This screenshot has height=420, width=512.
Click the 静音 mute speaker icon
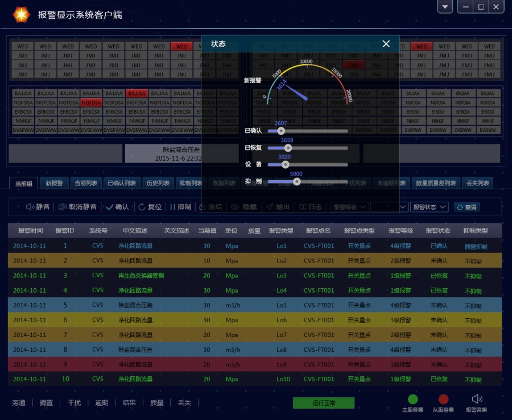pos(30,207)
